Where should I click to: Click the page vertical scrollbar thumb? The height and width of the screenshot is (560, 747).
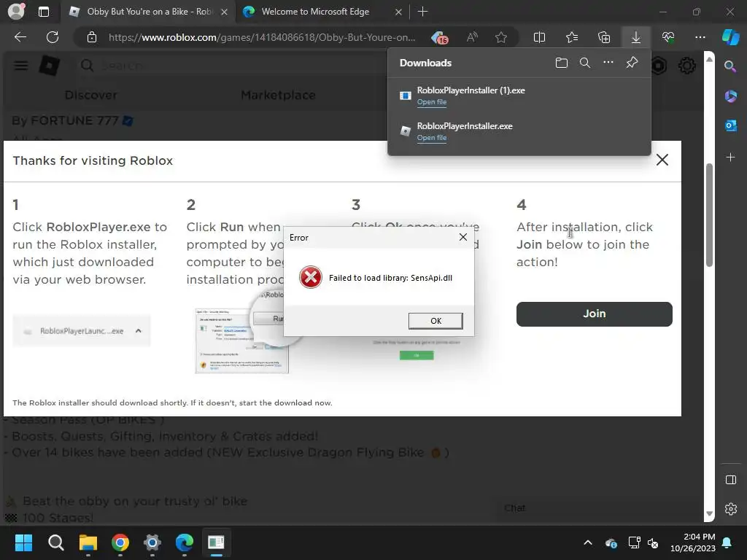pyautogui.click(x=709, y=215)
